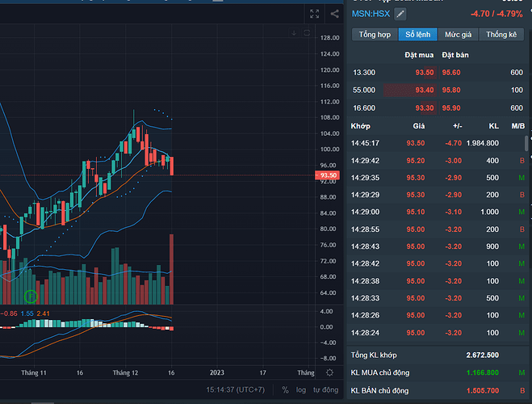The height and width of the screenshot is (404, 532).
Task: Click the trade list scrollbar
Action: 527,143
